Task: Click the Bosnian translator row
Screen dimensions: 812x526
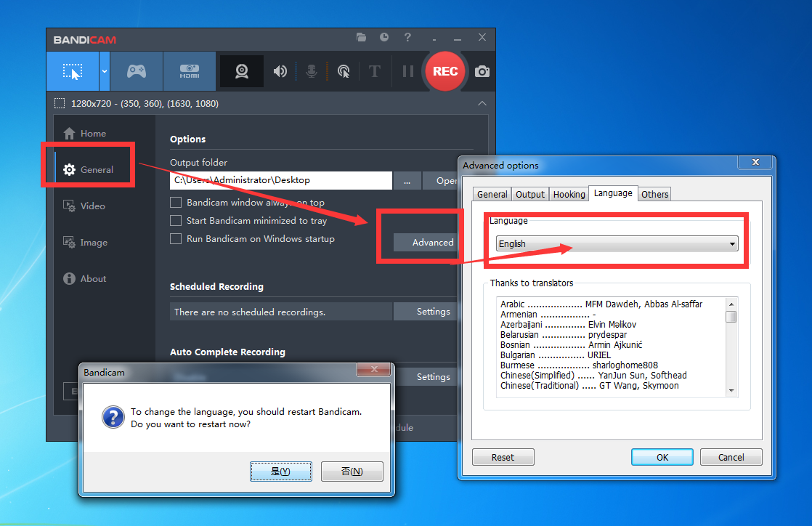Action: 571,345
